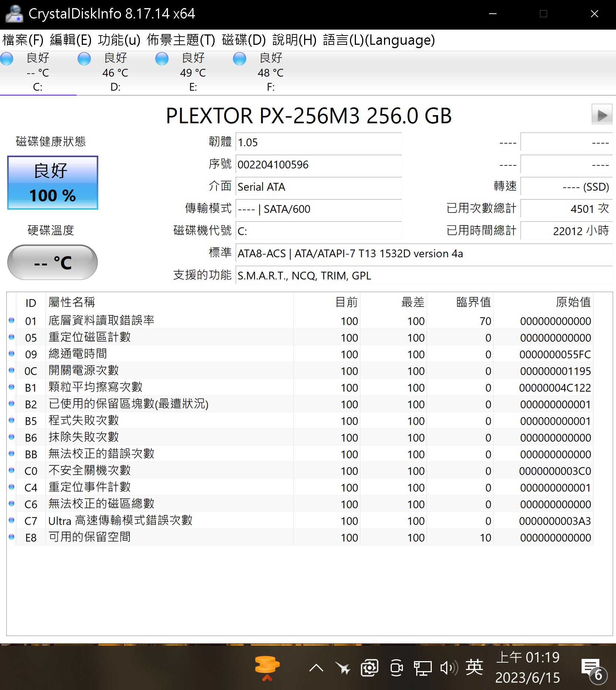Click the interface field Serial ATA
616x690 pixels.
(x=319, y=187)
